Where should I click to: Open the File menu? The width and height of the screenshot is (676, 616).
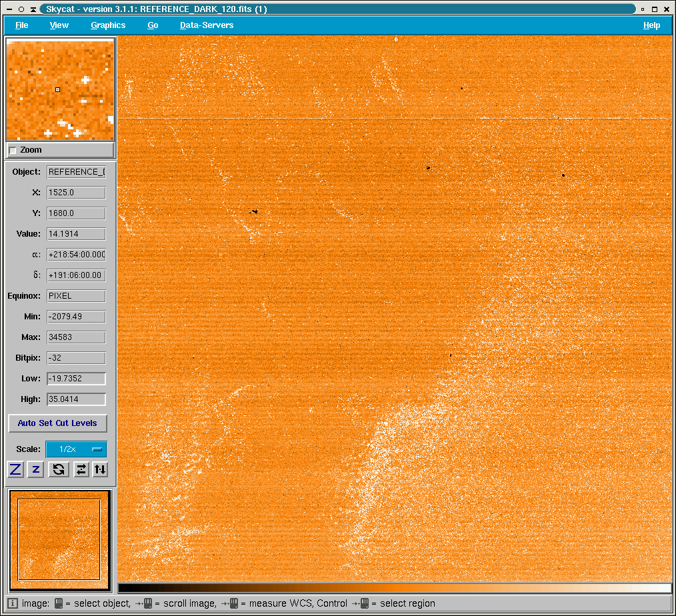pos(21,25)
